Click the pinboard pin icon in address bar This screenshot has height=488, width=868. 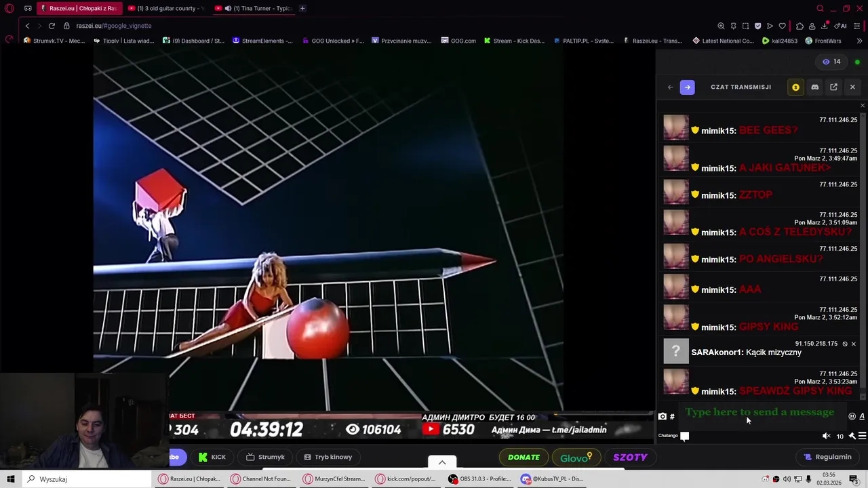click(733, 26)
